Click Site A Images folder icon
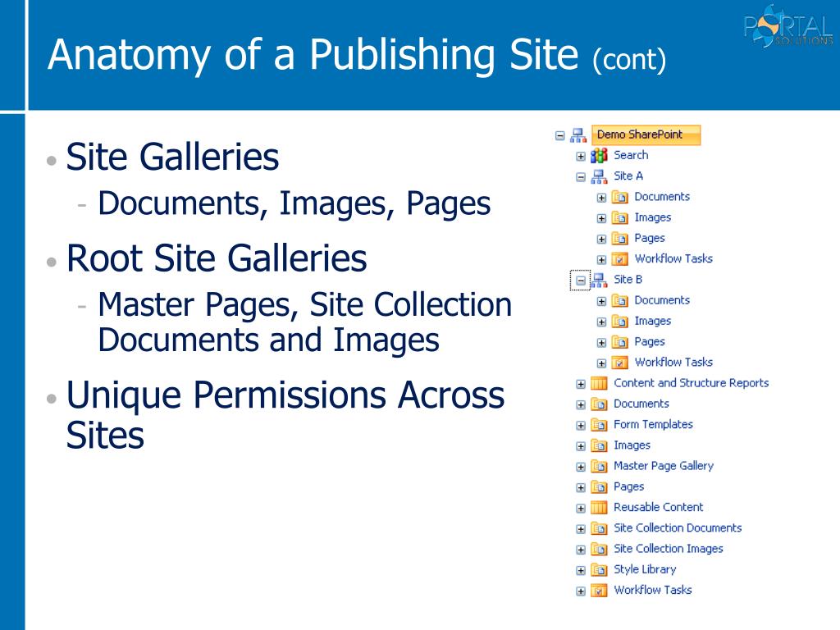The image size is (840, 630). [620, 218]
